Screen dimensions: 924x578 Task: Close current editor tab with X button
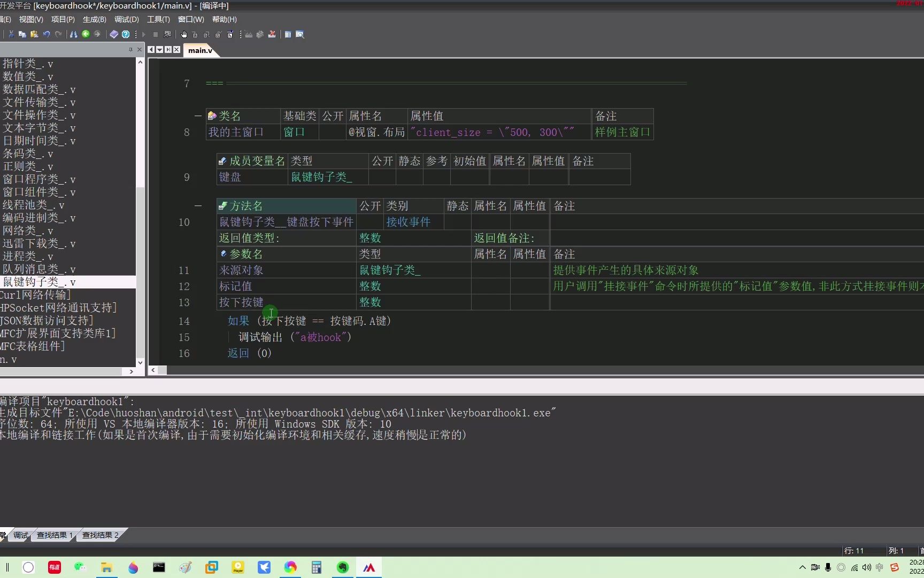point(177,50)
